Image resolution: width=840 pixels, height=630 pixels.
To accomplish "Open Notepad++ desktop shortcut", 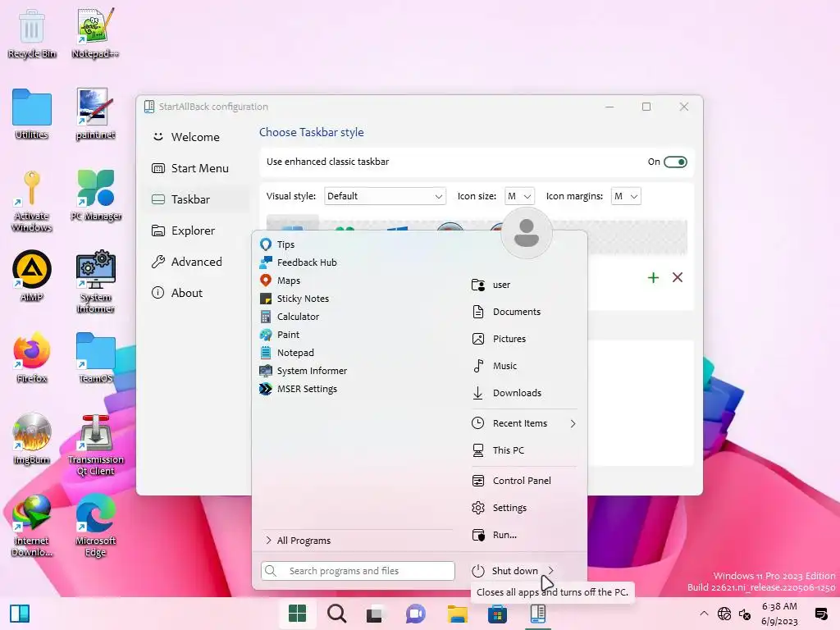I will [95, 34].
